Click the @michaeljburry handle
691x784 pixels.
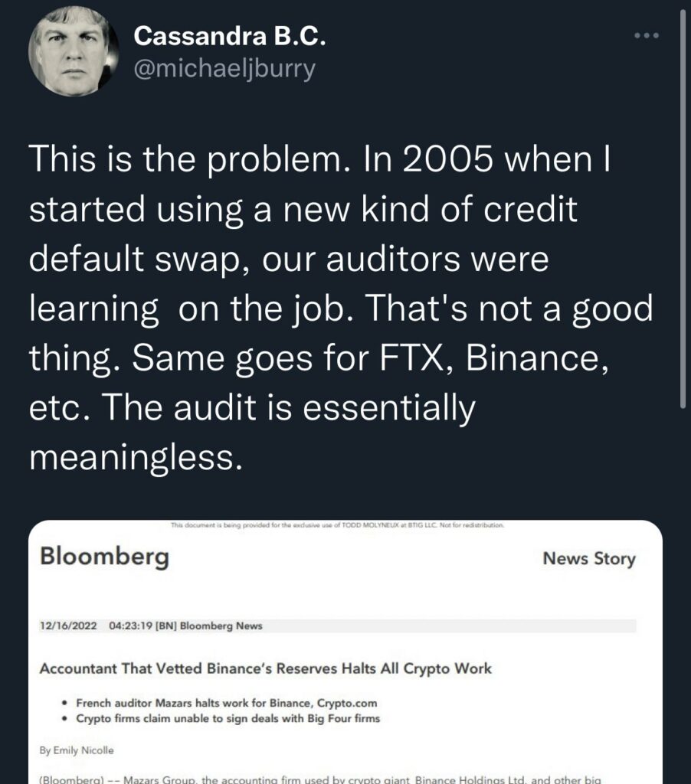coord(224,68)
